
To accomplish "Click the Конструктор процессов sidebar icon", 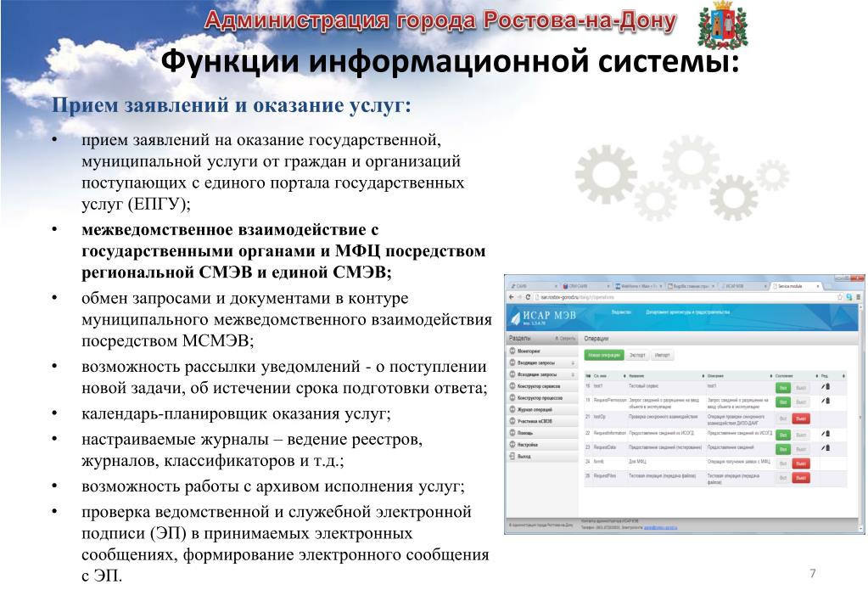I will [512, 398].
